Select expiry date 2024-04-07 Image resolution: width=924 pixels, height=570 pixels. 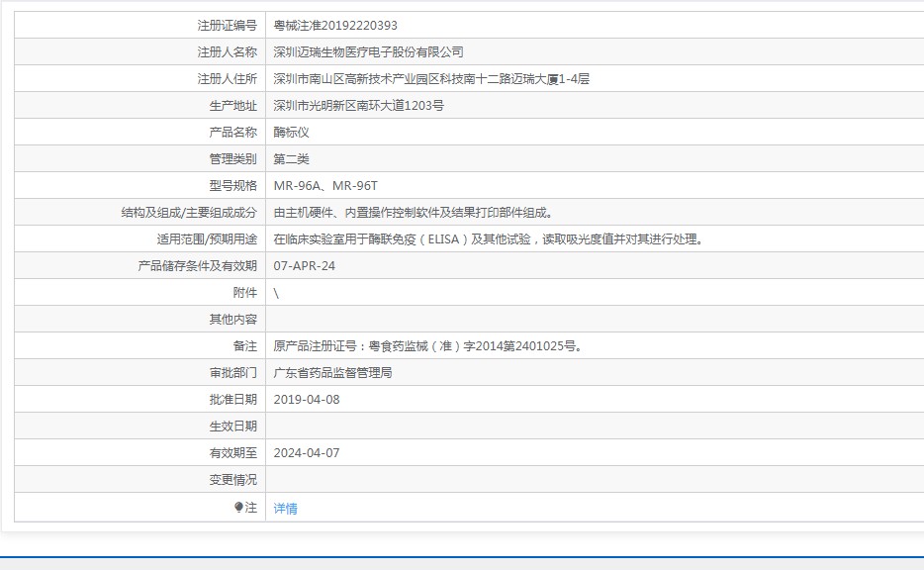[307, 452]
